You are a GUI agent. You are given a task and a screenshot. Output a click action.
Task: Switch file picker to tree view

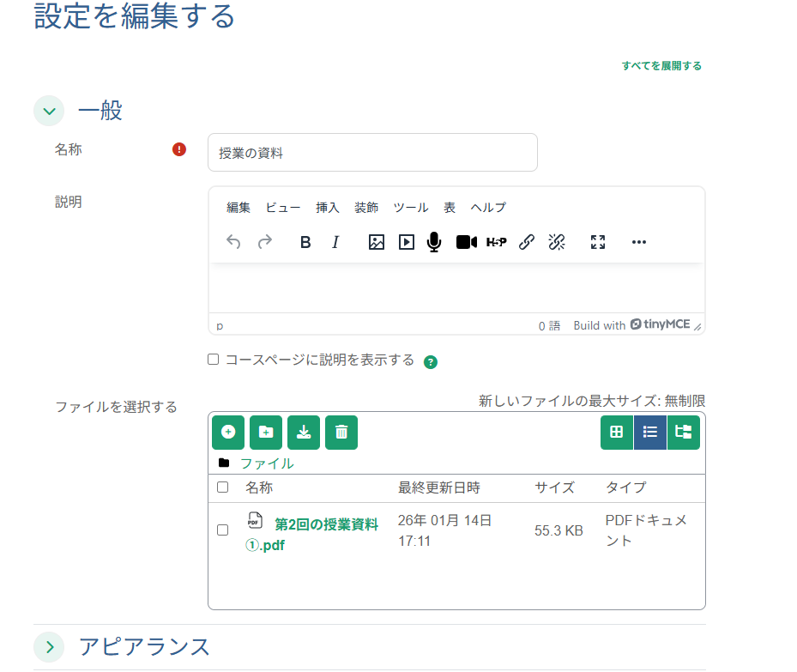[x=683, y=432]
